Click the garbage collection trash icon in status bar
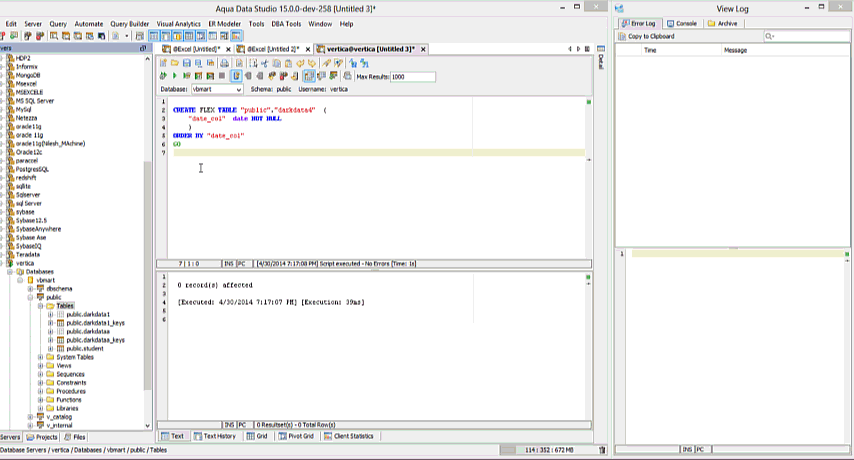Screen dimensions: 854x460 (602, 450)
